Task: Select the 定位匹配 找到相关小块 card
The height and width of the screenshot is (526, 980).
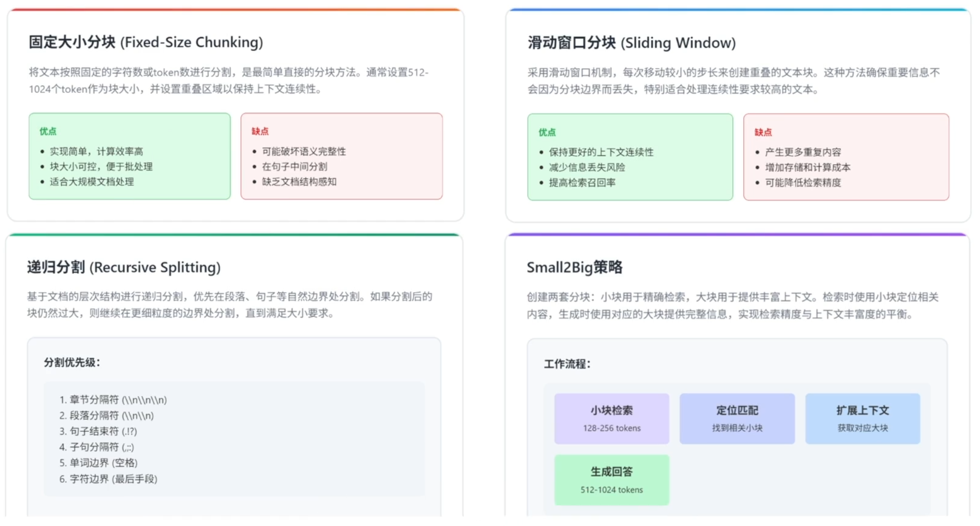Action: click(x=737, y=418)
